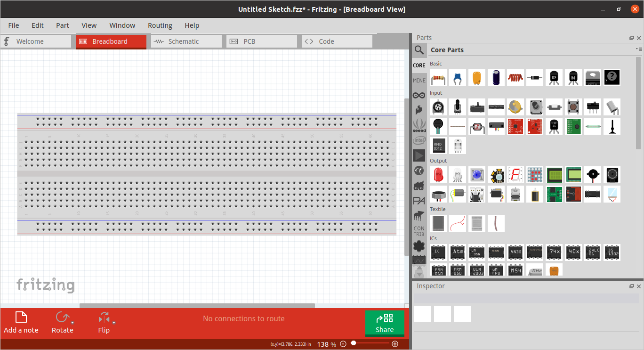644x350 pixels.
Task: Open the SparkFun flame parts bin
Action: 419,110
